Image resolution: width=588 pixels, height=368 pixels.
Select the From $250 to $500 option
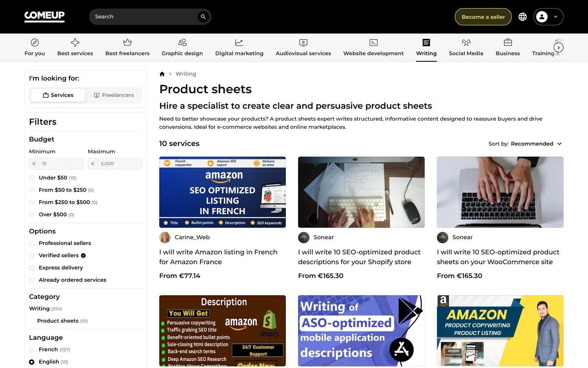pyautogui.click(x=32, y=202)
